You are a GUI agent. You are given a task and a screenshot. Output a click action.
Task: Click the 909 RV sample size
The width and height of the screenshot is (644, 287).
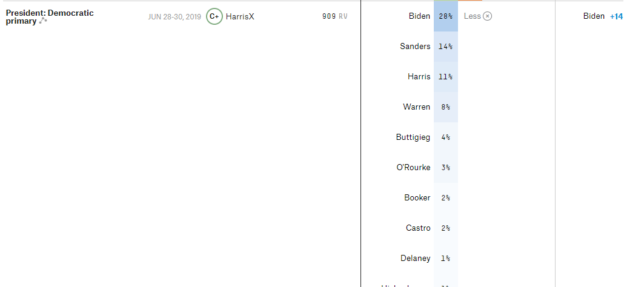pyautogui.click(x=335, y=16)
